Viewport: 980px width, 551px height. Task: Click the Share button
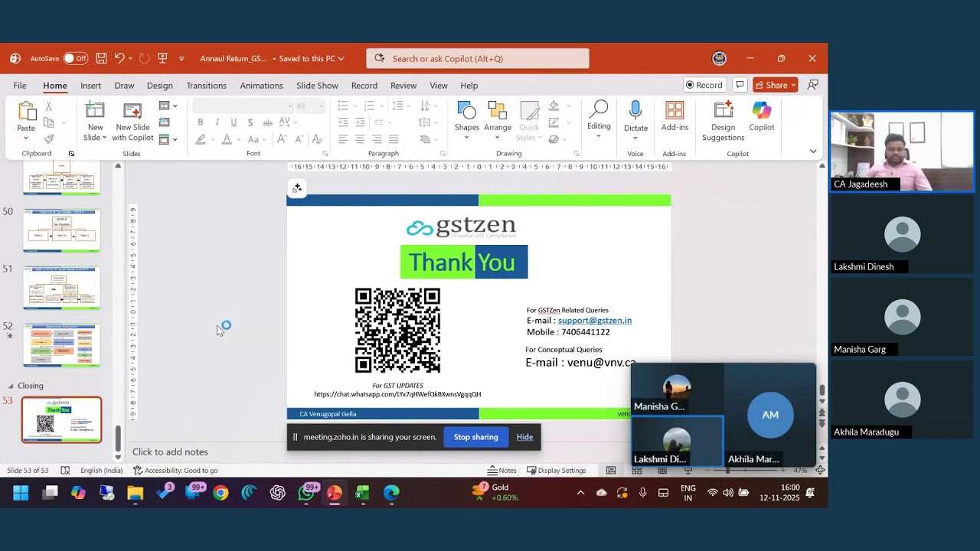point(776,85)
